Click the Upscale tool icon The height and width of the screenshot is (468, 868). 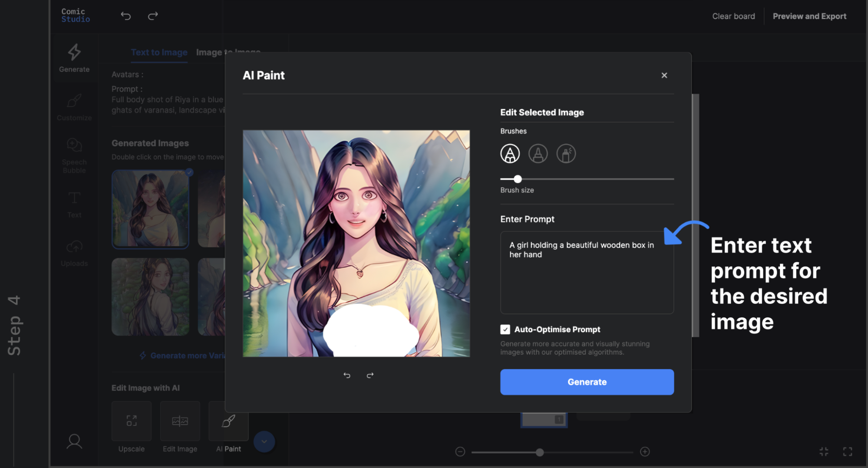[132, 421]
